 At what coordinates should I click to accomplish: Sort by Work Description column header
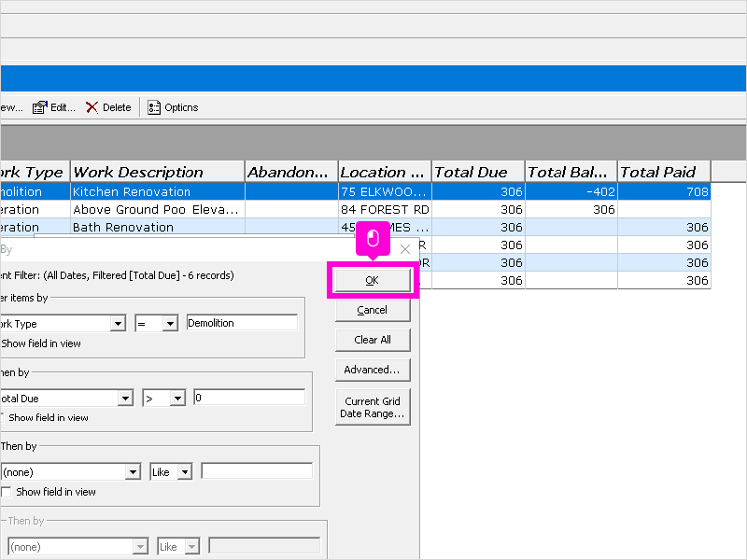[x=158, y=172]
